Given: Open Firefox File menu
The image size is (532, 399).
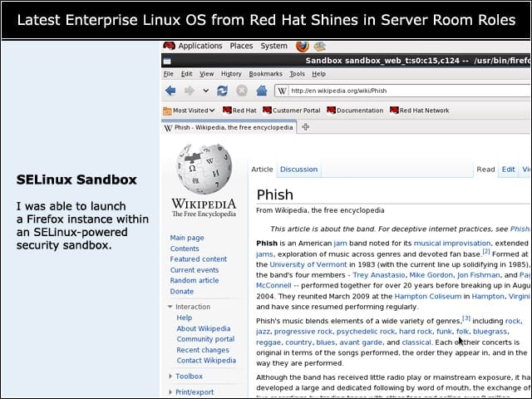Looking at the screenshot, I should pyautogui.click(x=168, y=74).
